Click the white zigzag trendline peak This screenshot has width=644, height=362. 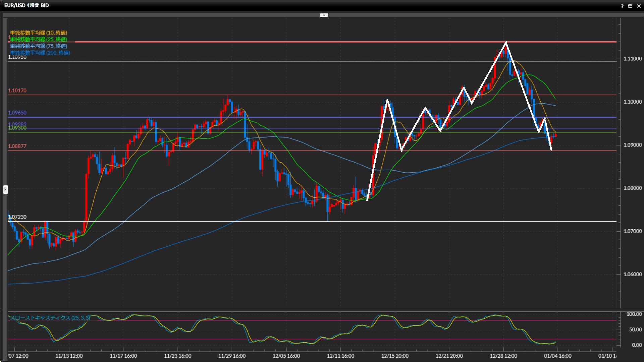pyautogui.click(x=506, y=43)
